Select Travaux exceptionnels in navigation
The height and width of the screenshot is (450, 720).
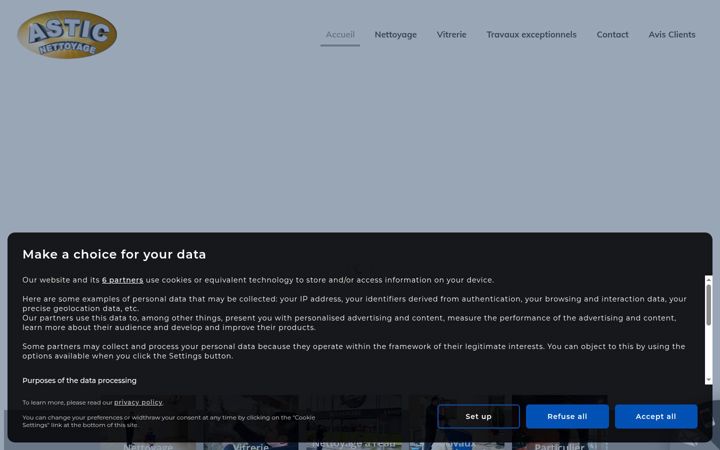[531, 34]
